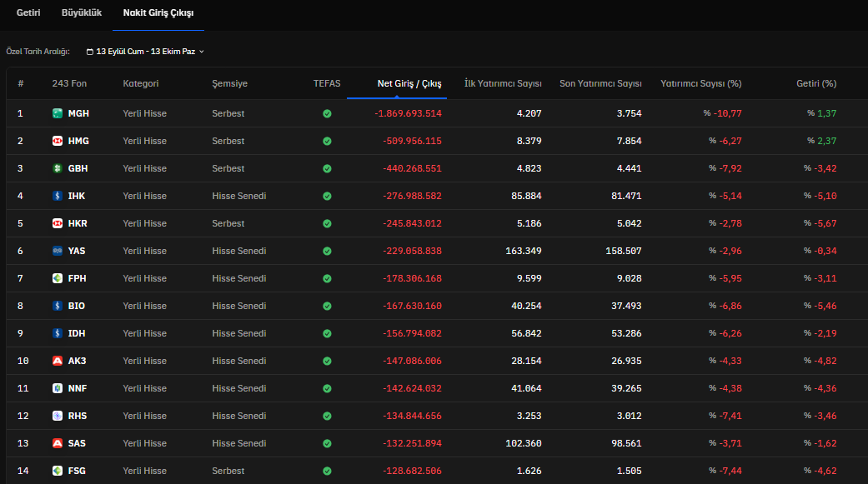The height and width of the screenshot is (484, 868).
Task: Click the investor change value -10,77
Action: tap(727, 113)
